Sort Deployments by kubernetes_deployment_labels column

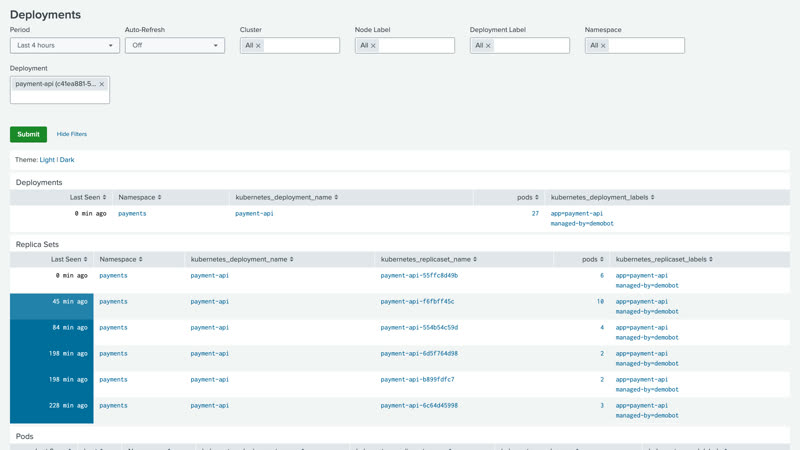point(603,197)
